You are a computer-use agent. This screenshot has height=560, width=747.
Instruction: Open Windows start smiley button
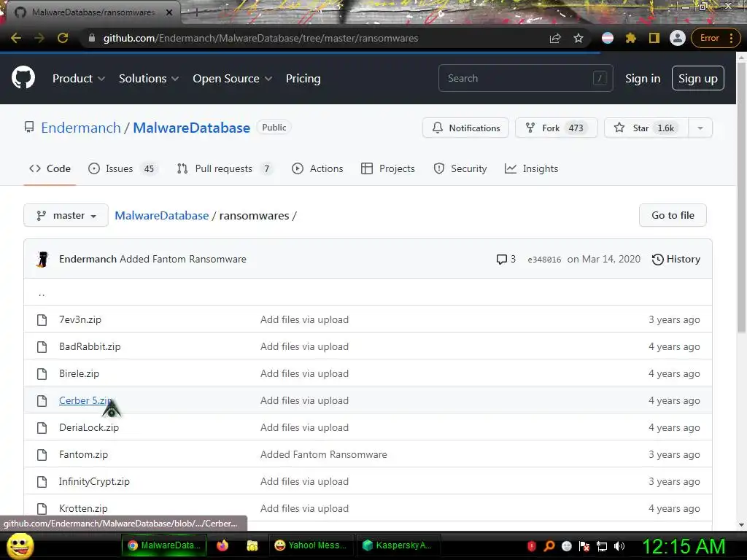[20, 545]
